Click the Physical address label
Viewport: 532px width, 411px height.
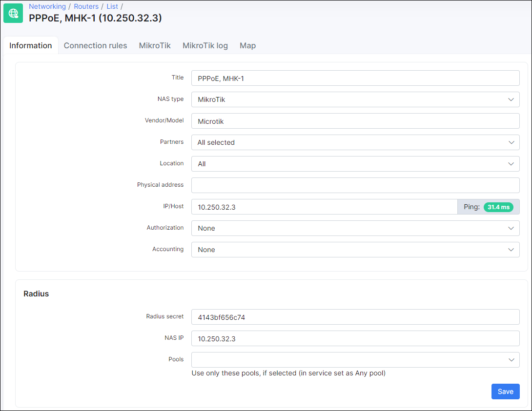[x=160, y=185]
